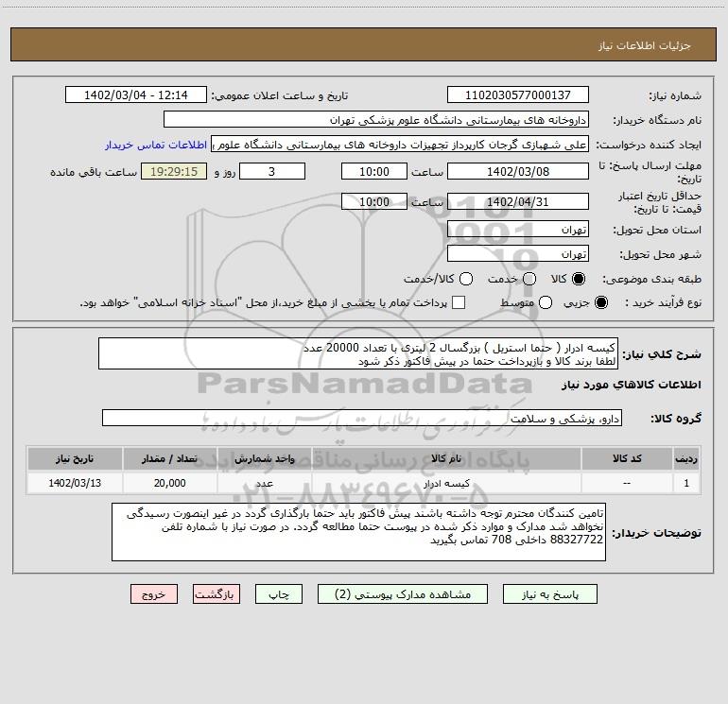Click the 'کد کالا' column header
The height and width of the screenshot is (704, 728).
pyautogui.click(x=627, y=458)
